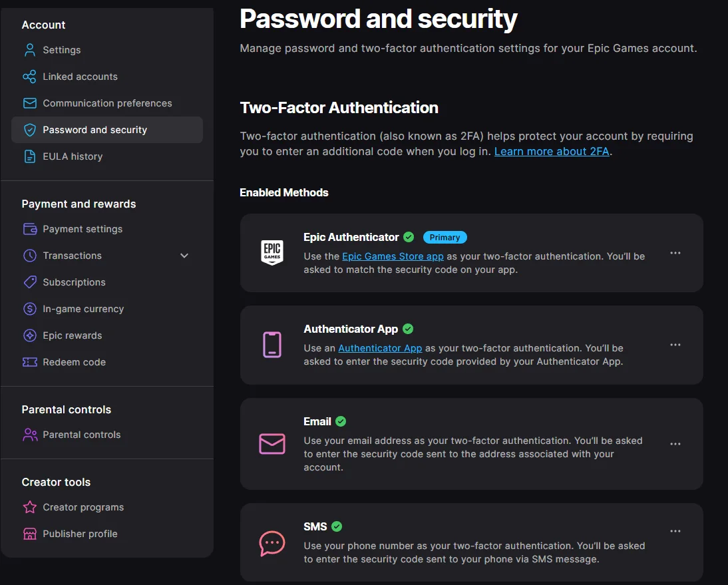Image resolution: width=728 pixels, height=585 pixels.
Task: Click the Authenticator App hyperlink
Action: [380, 348]
